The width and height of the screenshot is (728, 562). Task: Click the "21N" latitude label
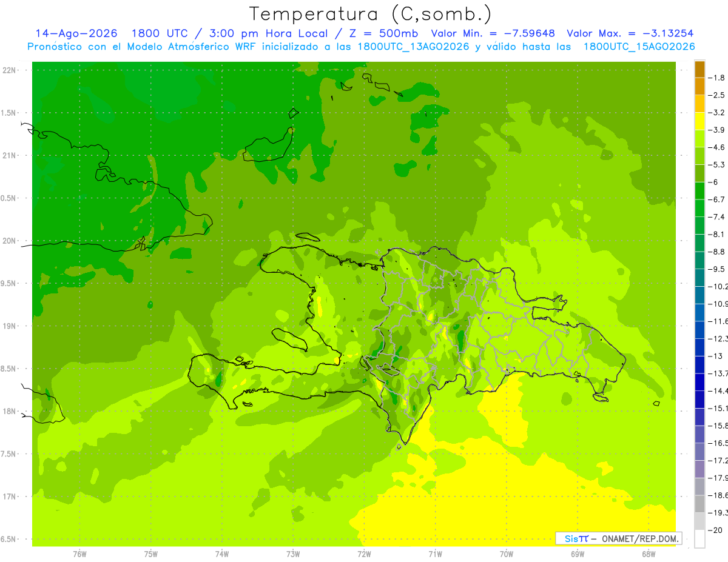point(10,155)
